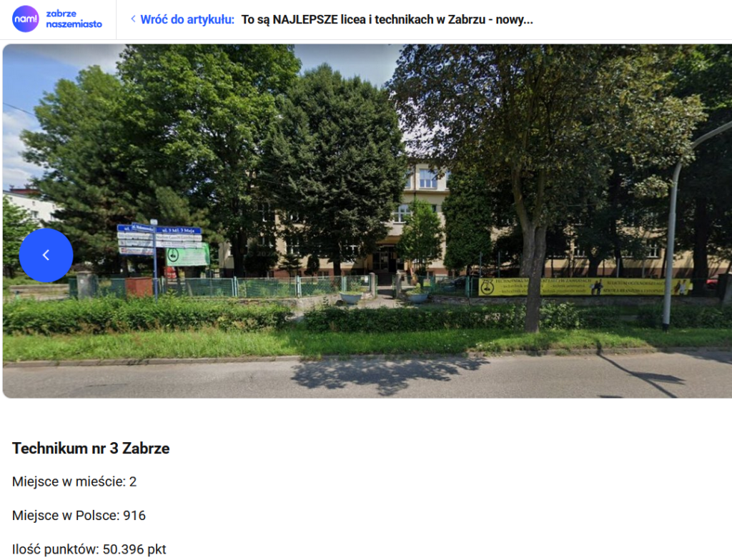Click the green board below the street signs
This screenshot has width=732, height=560.
tap(188, 256)
